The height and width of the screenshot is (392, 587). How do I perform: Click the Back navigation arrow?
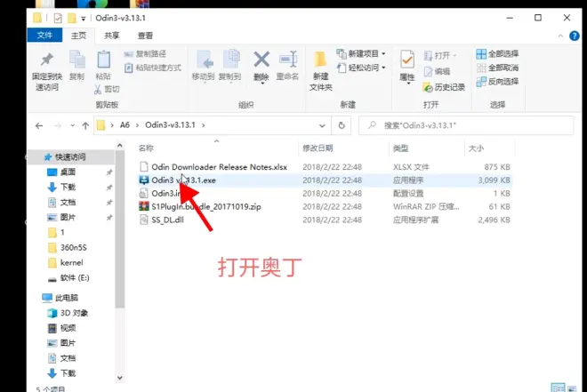[x=39, y=125]
